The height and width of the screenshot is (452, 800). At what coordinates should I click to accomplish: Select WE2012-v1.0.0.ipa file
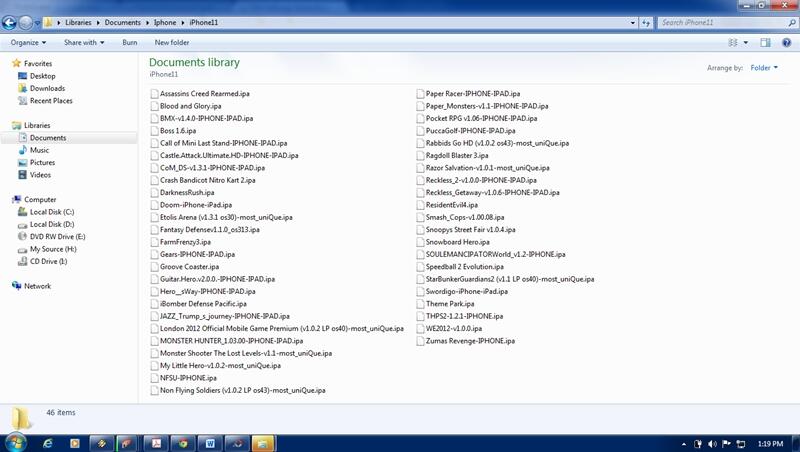pos(449,329)
